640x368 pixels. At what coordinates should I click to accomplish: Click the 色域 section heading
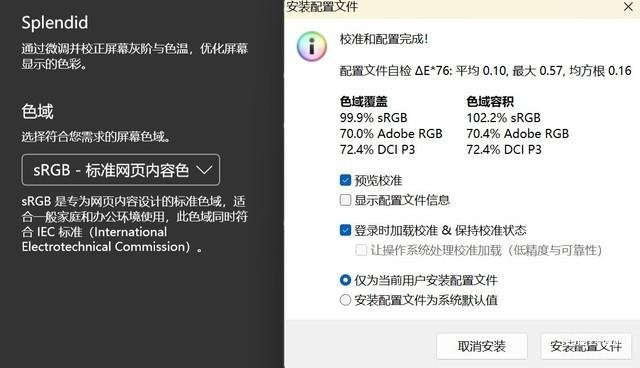[38, 111]
